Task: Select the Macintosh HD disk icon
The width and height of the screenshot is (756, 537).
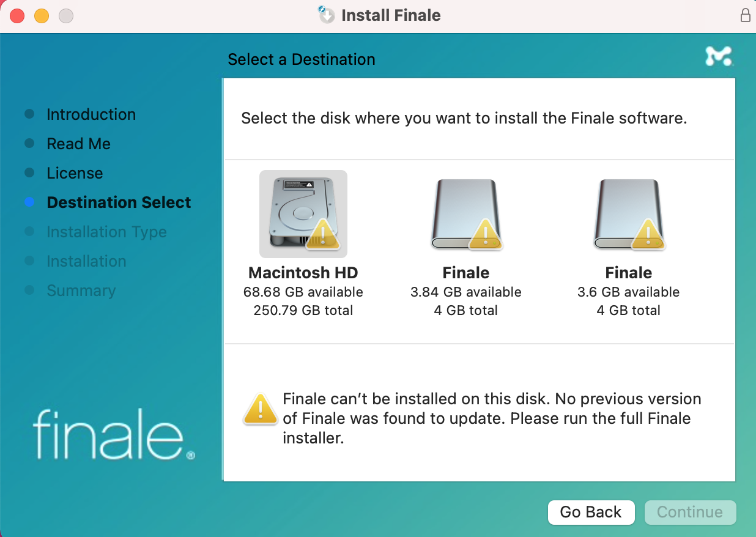Action: click(x=303, y=214)
